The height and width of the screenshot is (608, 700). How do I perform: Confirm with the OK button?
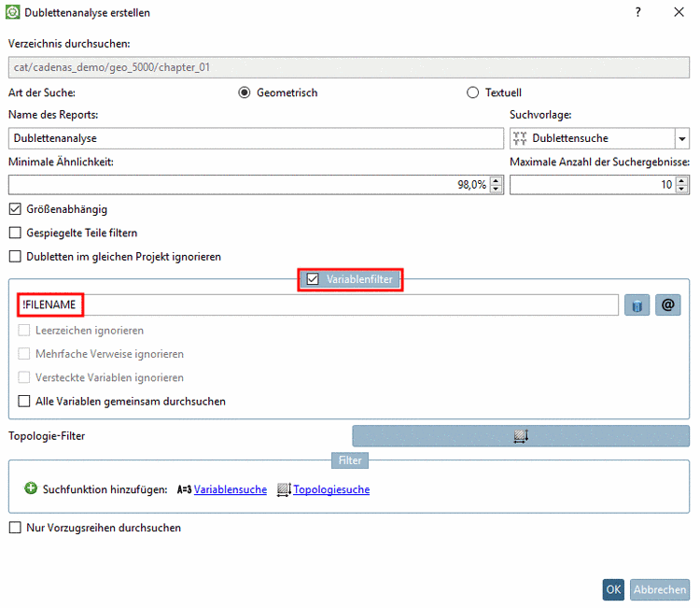pos(613,589)
